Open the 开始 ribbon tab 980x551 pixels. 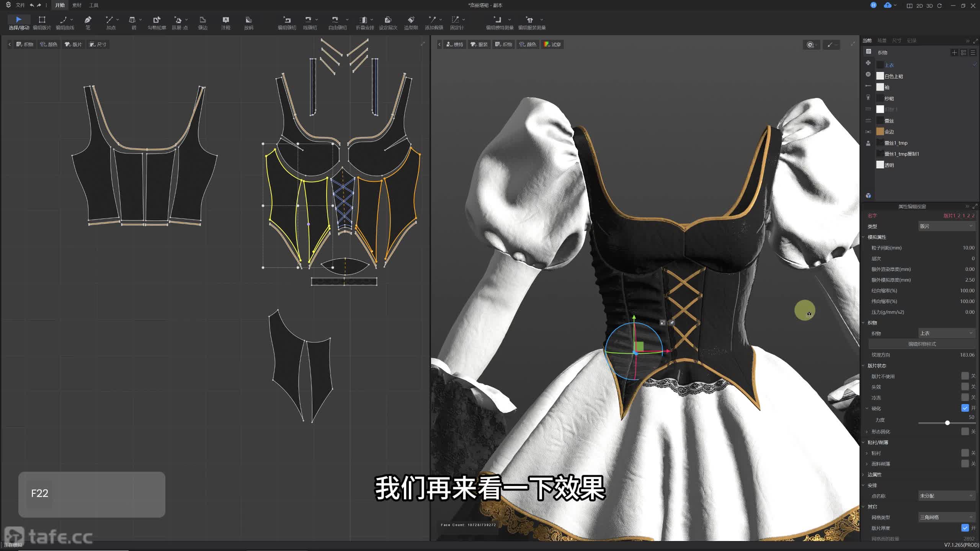[x=60, y=5]
